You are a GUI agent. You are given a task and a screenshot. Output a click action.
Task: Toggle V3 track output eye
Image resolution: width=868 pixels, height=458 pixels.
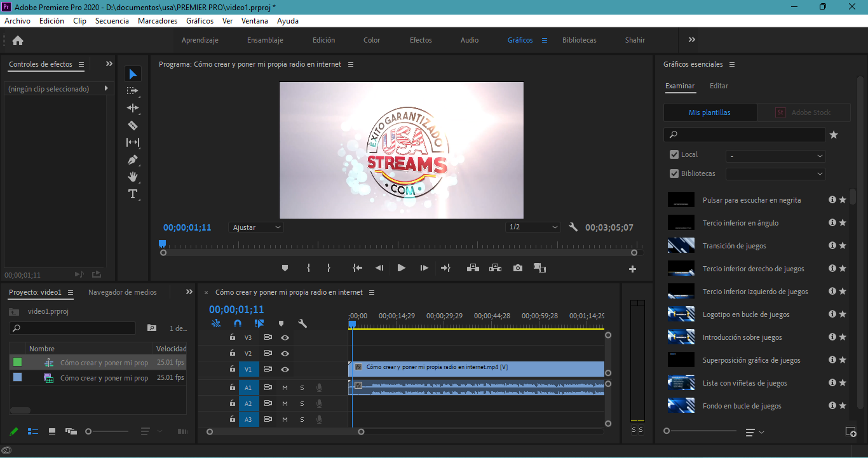[285, 338]
